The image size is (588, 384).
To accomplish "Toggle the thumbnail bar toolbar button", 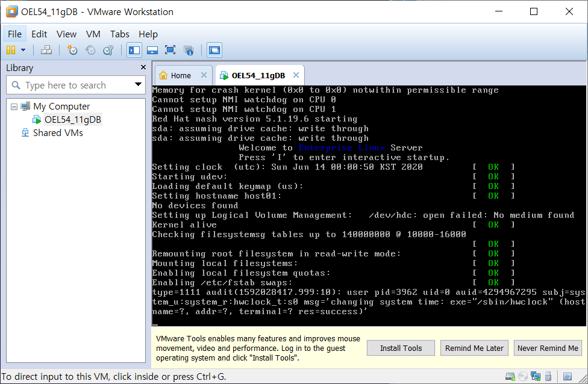I will [152, 50].
